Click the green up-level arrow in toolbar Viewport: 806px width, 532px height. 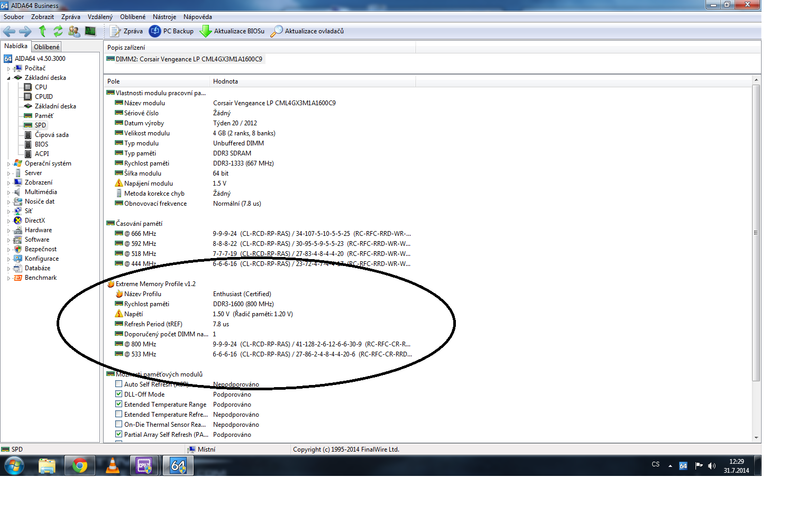click(42, 31)
